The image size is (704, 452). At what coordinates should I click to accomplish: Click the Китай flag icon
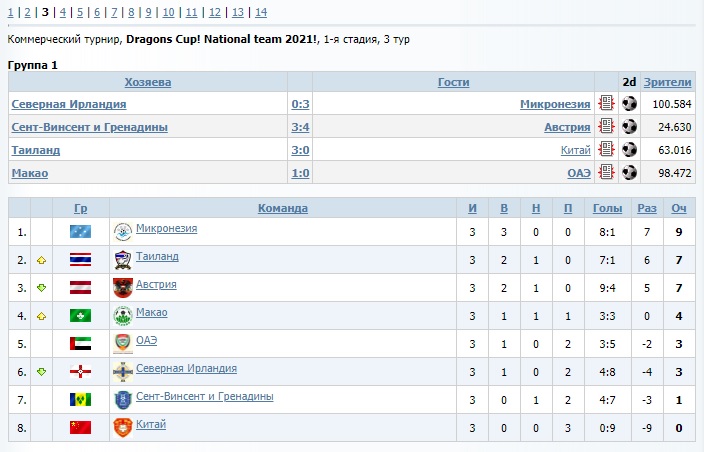click(80, 428)
